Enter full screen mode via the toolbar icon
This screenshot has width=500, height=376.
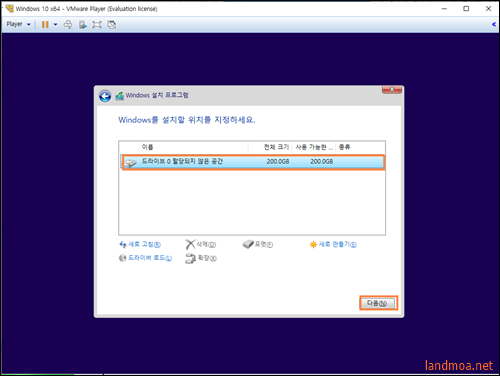pos(97,24)
